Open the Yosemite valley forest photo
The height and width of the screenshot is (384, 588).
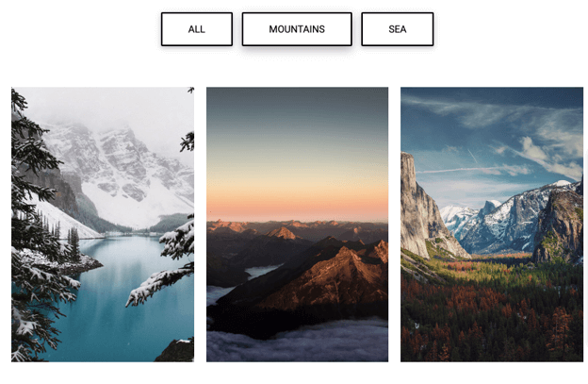point(492,225)
